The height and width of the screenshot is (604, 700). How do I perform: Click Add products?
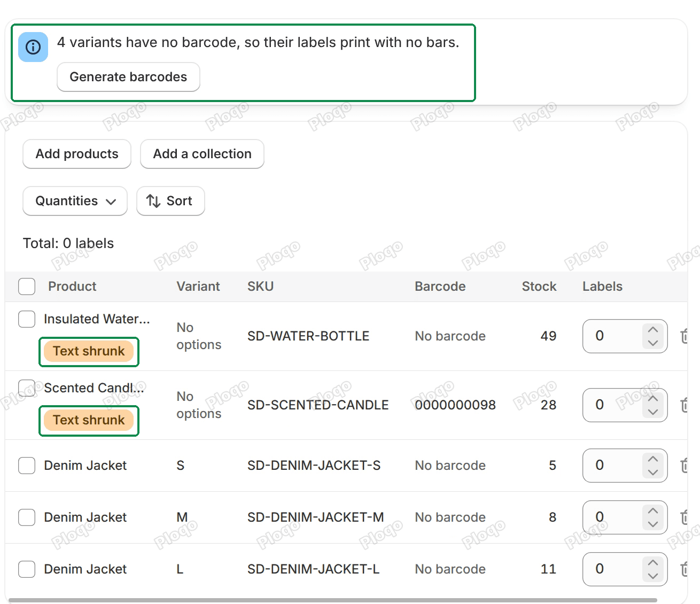pos(77,154)
